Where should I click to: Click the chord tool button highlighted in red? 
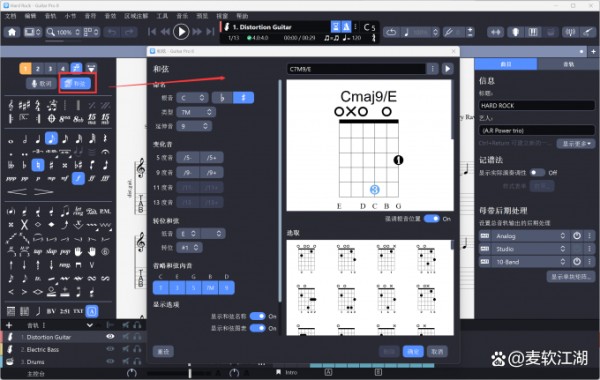(77, 83)
